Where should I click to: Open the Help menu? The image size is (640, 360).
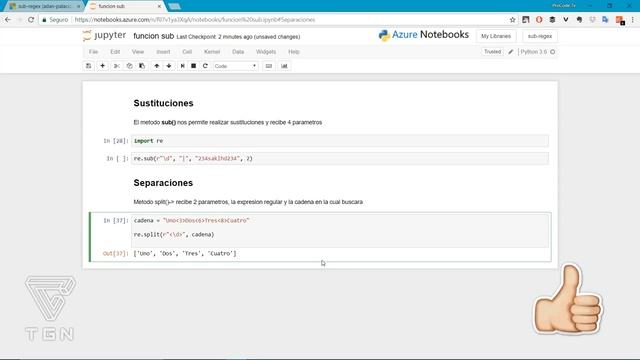294,52
